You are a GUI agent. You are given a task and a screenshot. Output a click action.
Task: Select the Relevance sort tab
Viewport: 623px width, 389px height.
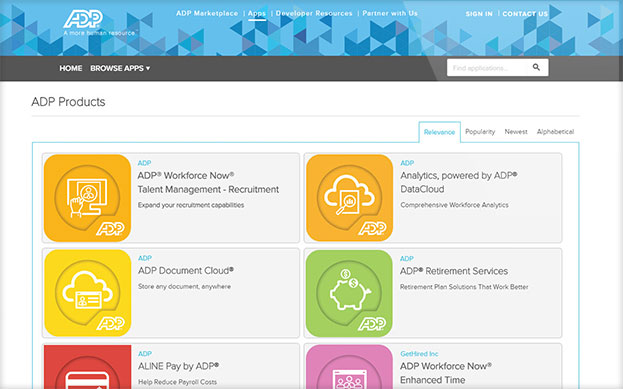[x=439, y=132]
